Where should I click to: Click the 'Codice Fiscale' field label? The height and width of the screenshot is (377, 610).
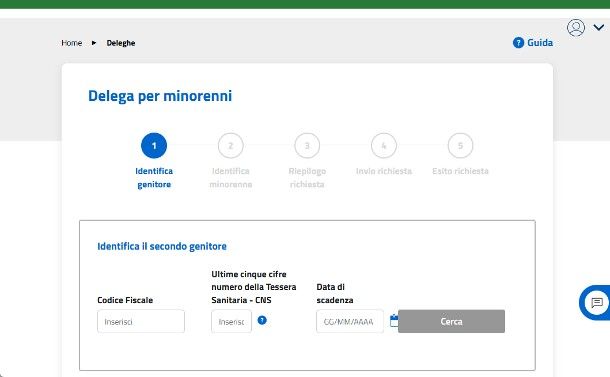pyautogui.click(x=125, y=300)
